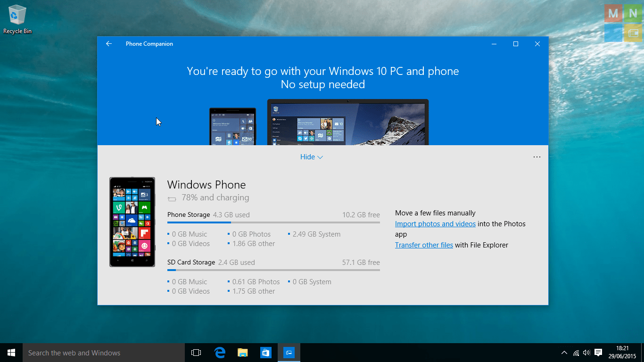Open the Windows Start menu
The height and width of the screenshot is (362, 644).
[11, 353]
